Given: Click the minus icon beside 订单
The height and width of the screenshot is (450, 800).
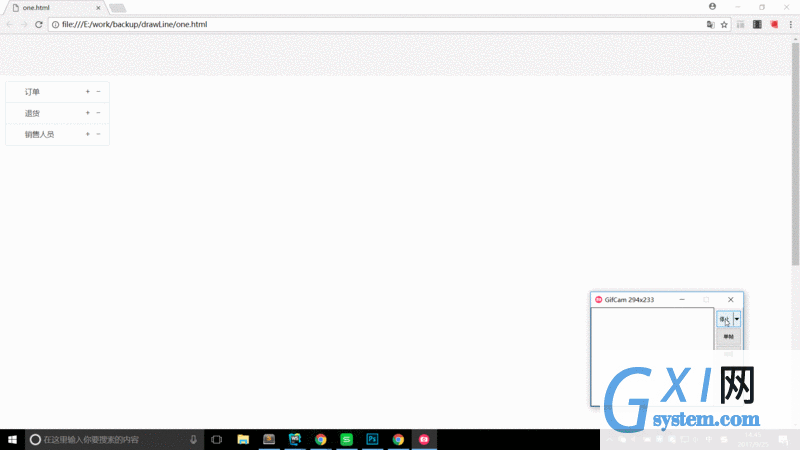Looking at the screenshot, I should (x=98, y=92).
